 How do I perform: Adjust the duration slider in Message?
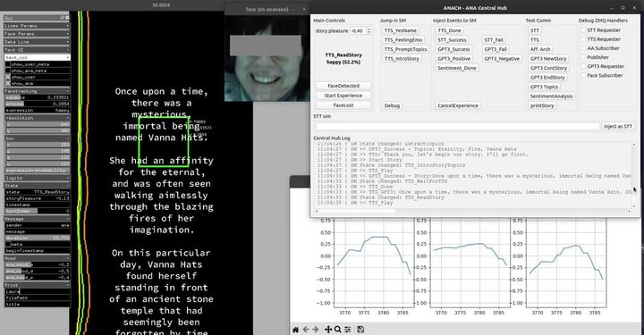click(x=37, y=238)
